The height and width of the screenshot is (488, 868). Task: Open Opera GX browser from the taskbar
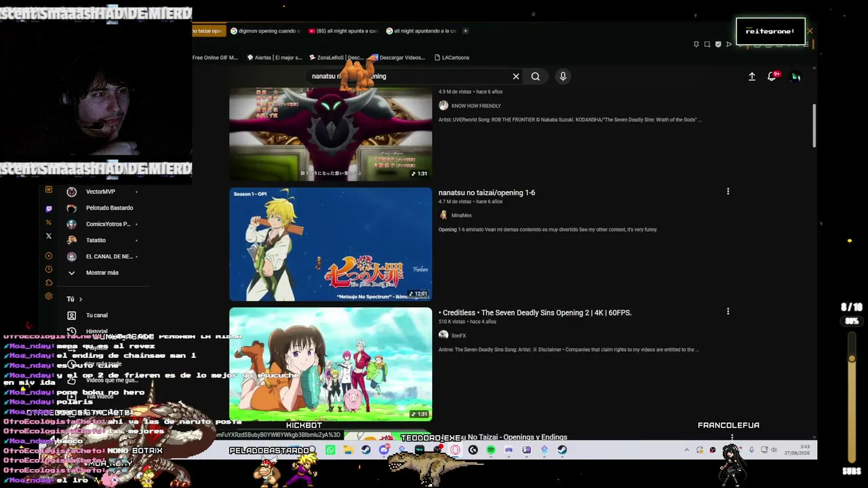(456, 450)
